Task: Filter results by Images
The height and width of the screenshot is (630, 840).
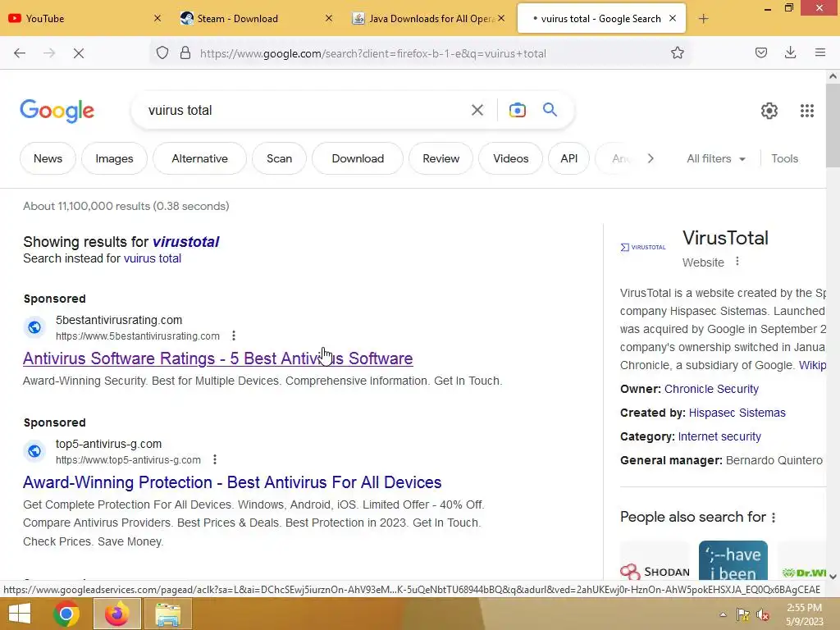Action: (x=114, y=158)
